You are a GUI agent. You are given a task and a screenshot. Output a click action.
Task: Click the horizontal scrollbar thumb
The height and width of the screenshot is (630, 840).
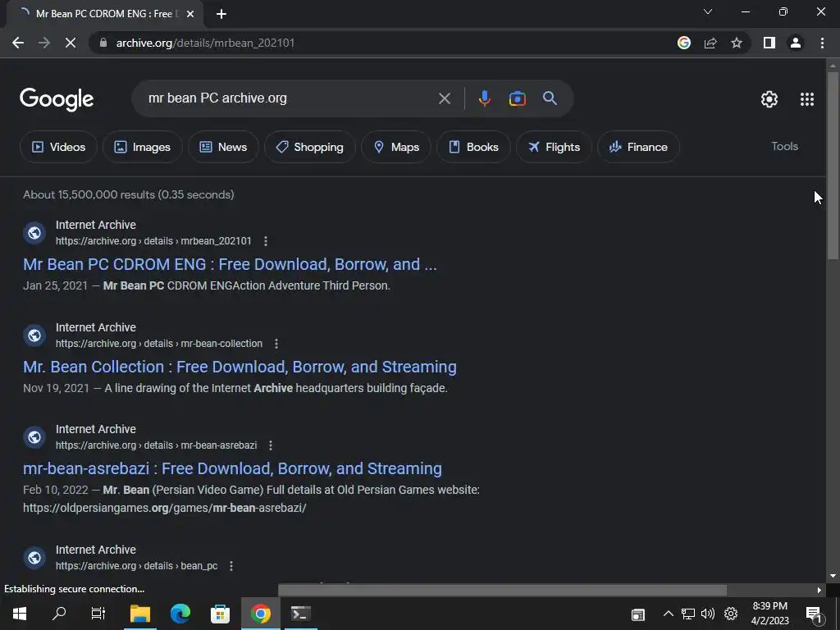coord(503,590)
